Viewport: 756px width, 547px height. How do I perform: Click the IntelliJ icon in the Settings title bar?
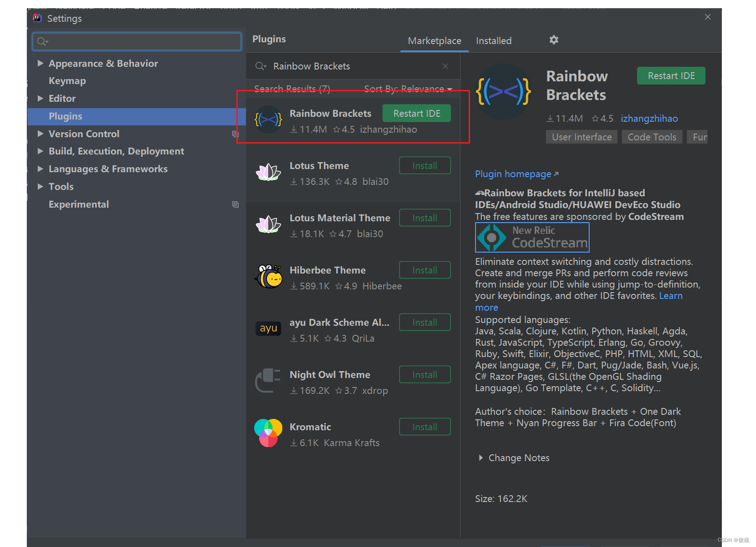click(37, 18)
